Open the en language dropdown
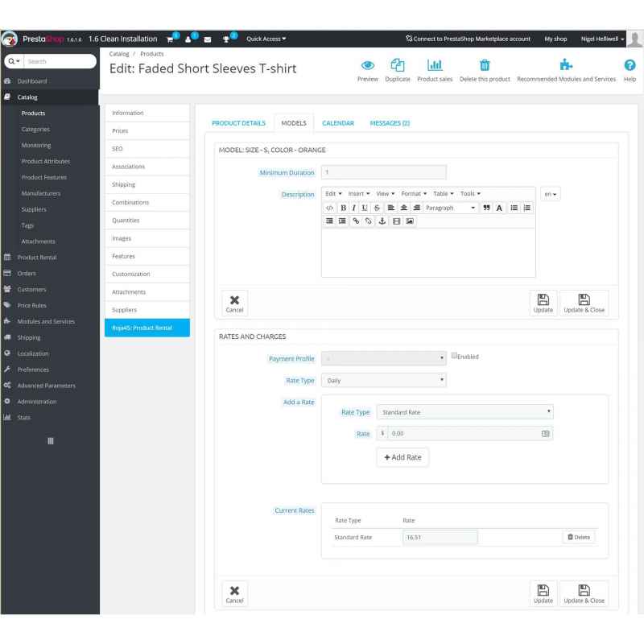 pos(550,194)
